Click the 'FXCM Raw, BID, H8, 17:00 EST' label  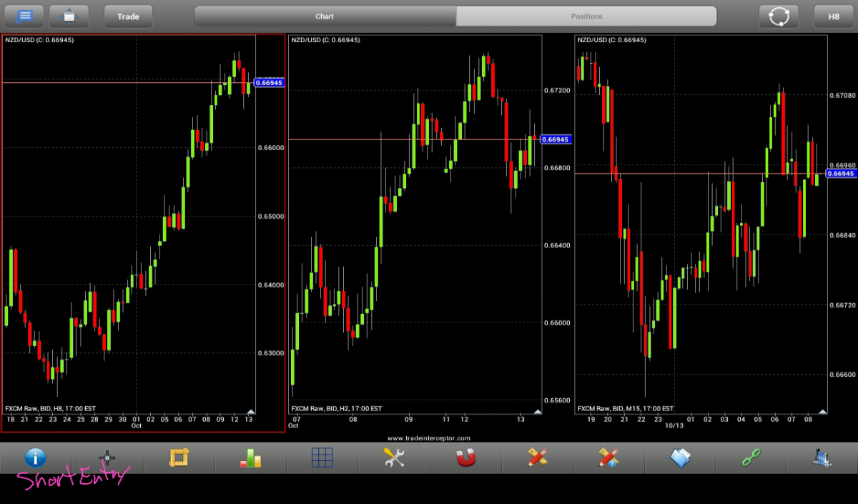coord(50,409)
